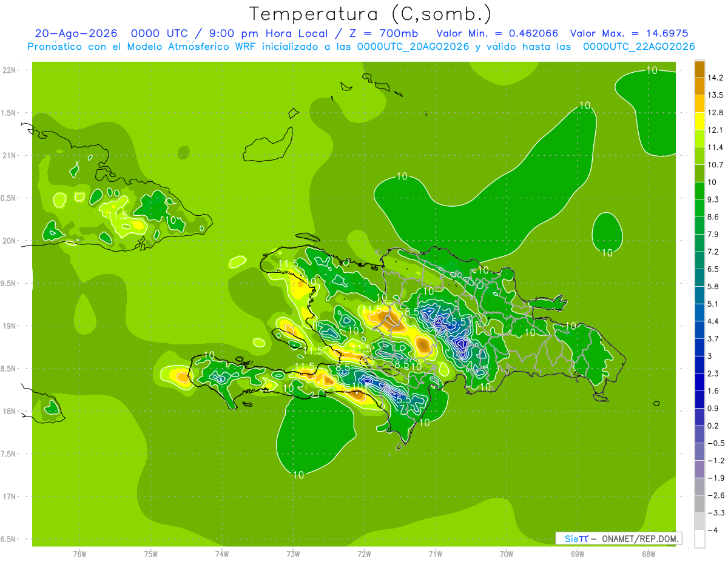Click the "6.5N" latitude label

tap(9, 540)
